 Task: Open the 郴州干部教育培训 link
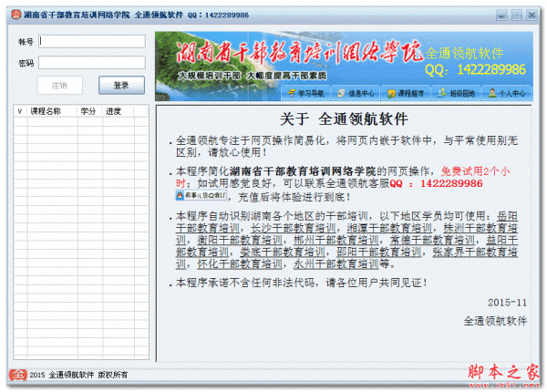coord(335,241)
